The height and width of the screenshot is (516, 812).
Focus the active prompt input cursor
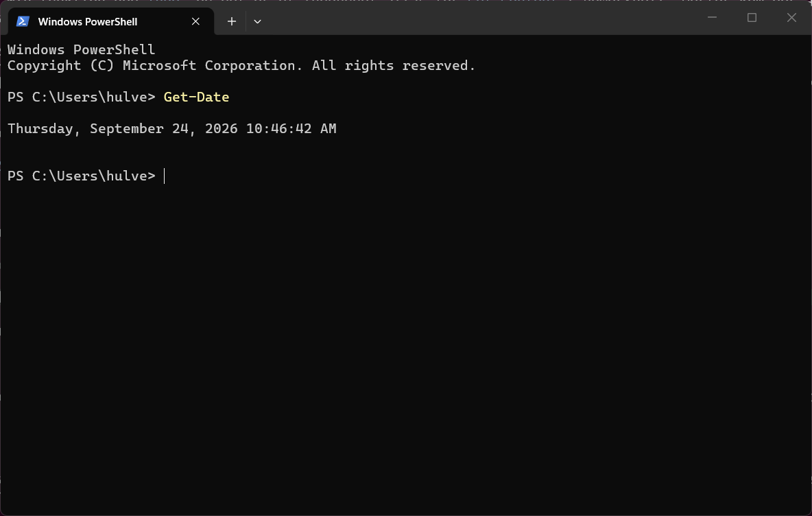164,176
